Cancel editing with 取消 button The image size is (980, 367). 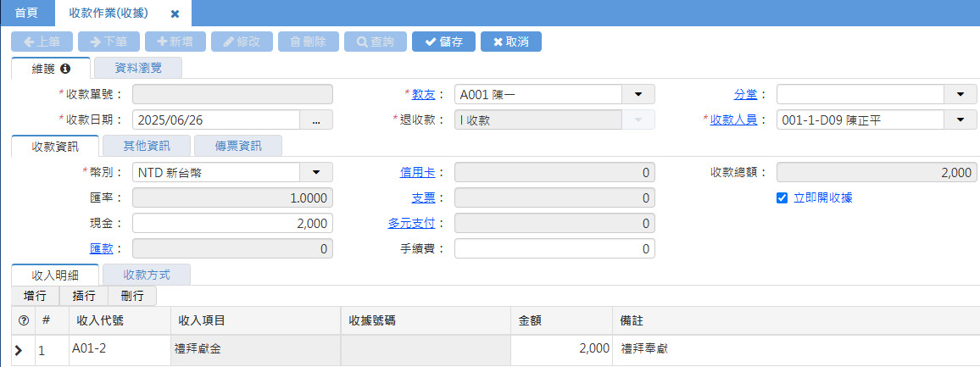point(510,42)
